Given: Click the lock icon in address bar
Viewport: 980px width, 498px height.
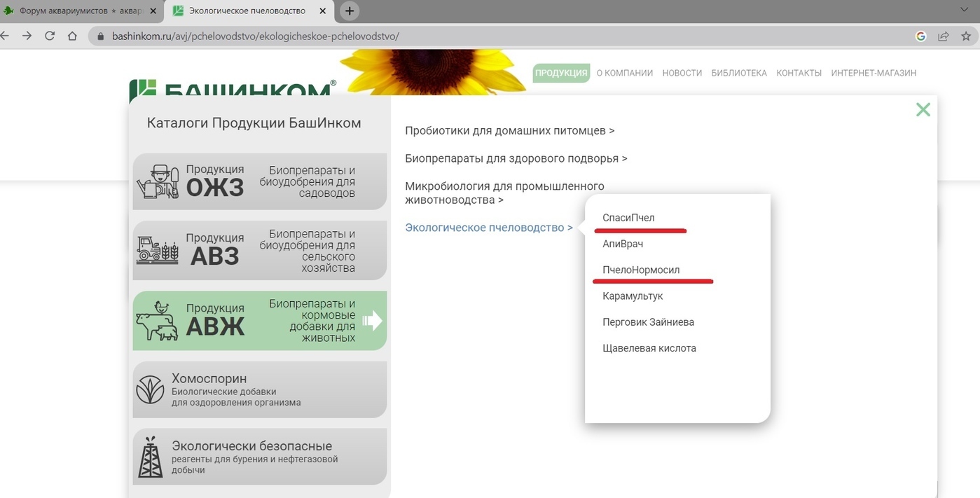Looking at the screenshot, I should [x=100, y=36].
